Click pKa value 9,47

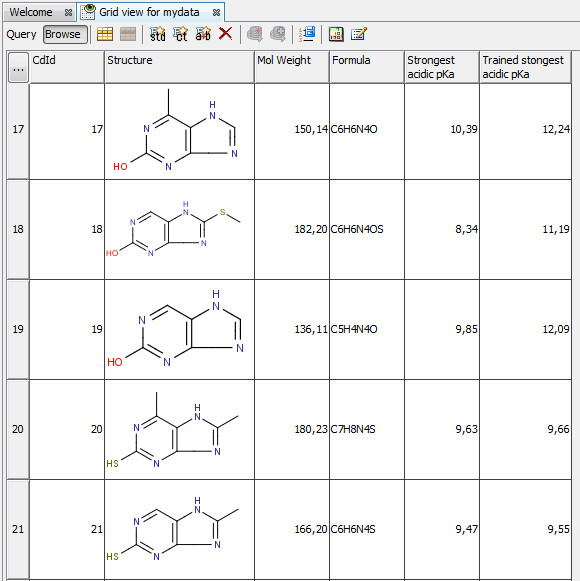coord(442,530)
